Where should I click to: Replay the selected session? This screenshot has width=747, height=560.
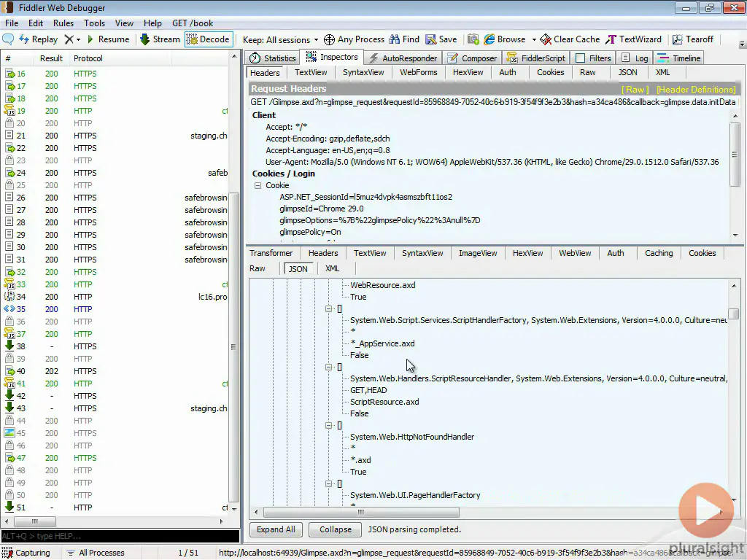click(x=39, y=39)
